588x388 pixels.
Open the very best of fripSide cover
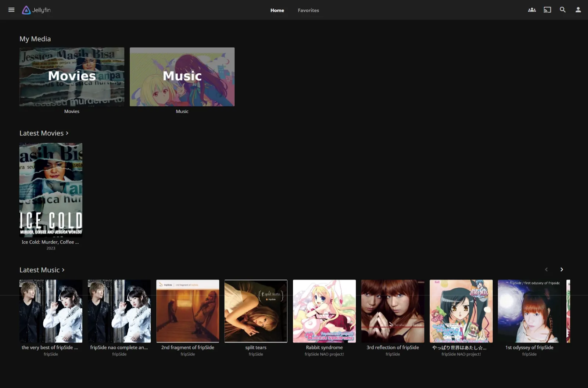(x=51, y=311)
